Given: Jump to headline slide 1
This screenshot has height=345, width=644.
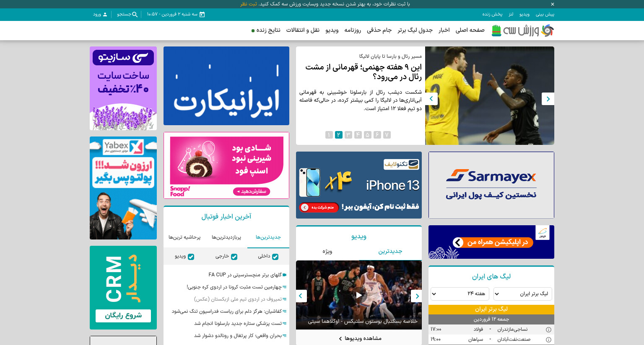Looking at the screenshot, I should tap(329, 135).
